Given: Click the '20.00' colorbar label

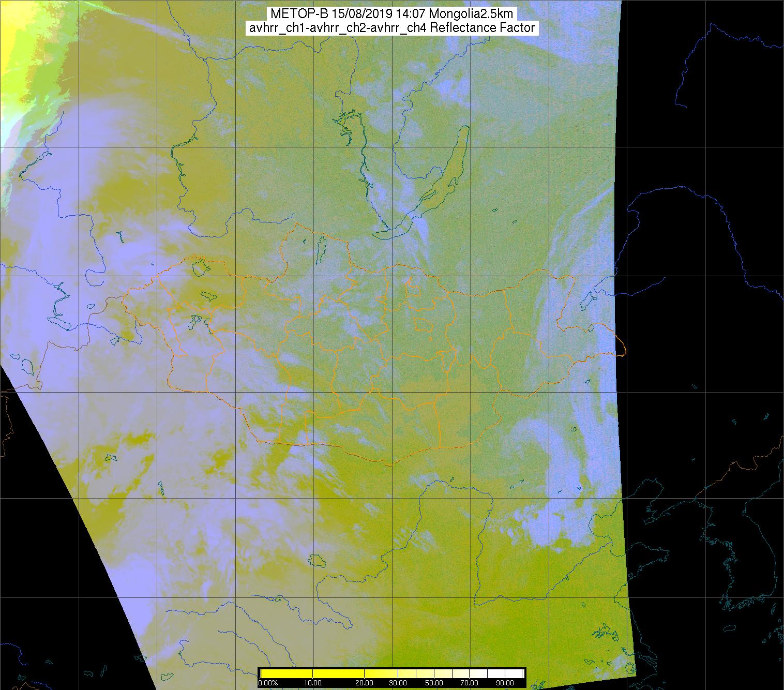Looking at the screenshot, I should point(364,683).
